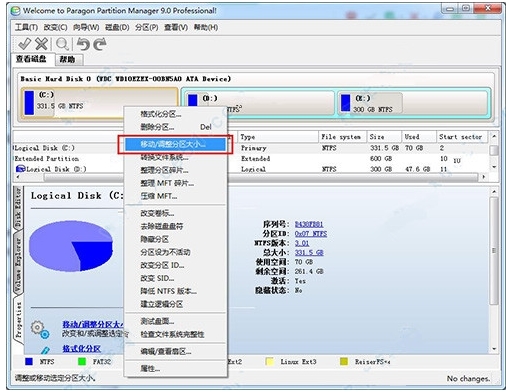Screen dimensions: 506x392
Task: Choose 隐藏分区 in context menu
Action: [x=176, y=239]
